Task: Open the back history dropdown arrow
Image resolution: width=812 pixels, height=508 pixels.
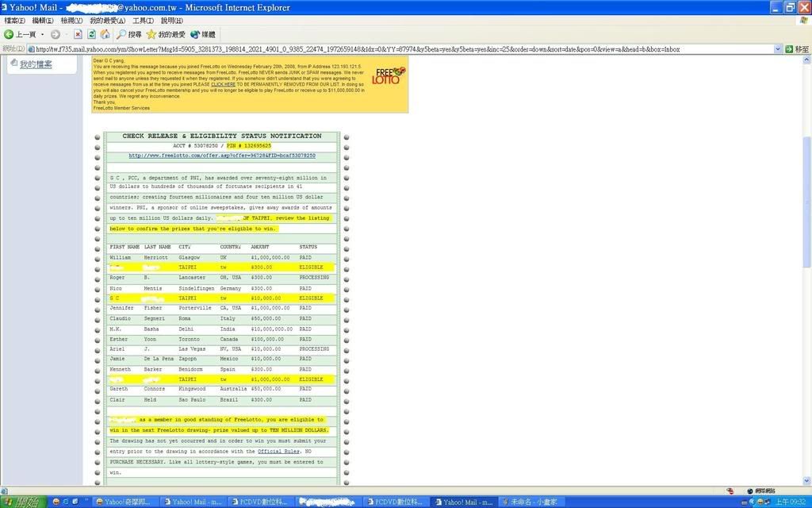Action: [43, 34]
